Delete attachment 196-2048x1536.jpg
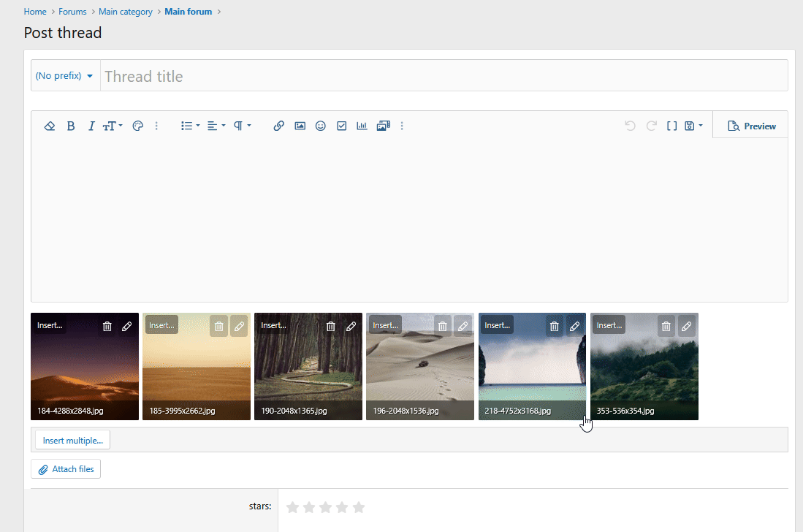This screenshot has width=803, height=532. click(443, 326)
